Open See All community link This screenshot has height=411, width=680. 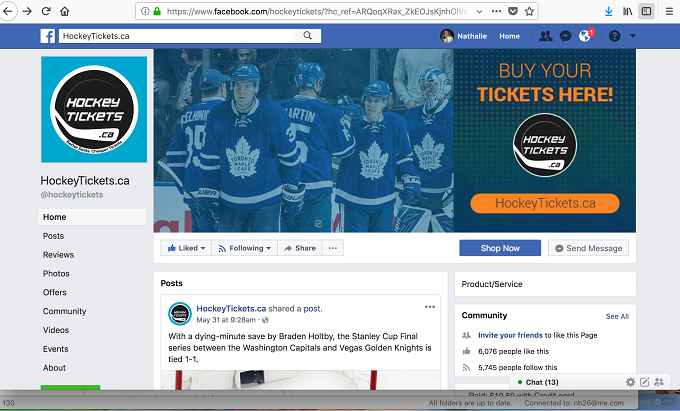(x=617, y=316)
